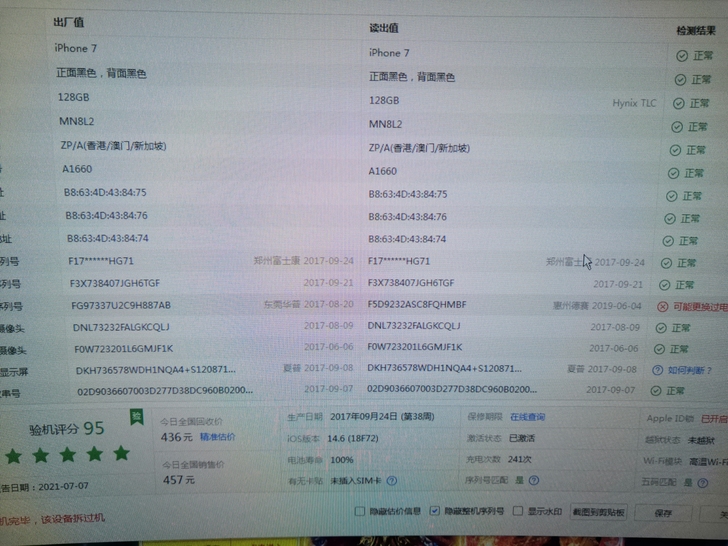This screenshot has width=728, height=546.
Task: Click the 截图到剪贴板 button
Action: [598, 512]
